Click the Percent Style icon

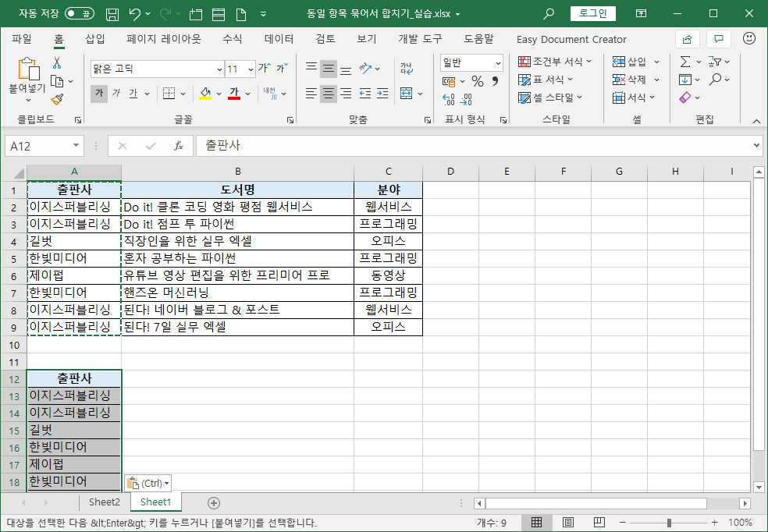478,81
